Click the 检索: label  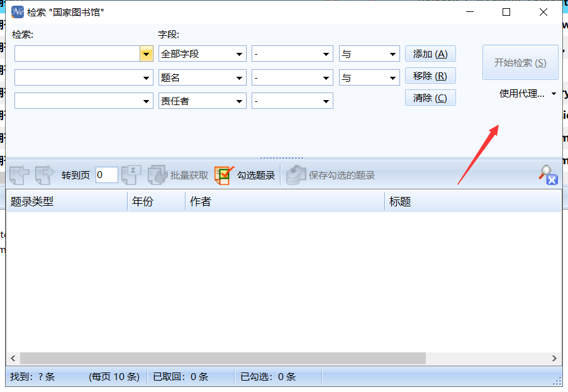tap(23, 35)
